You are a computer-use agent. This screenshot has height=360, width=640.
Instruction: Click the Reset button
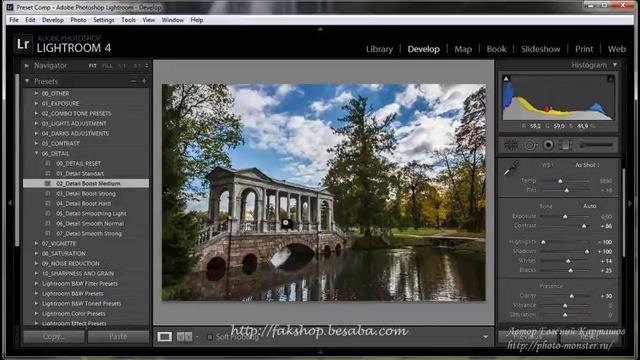(x=589, y=337)
